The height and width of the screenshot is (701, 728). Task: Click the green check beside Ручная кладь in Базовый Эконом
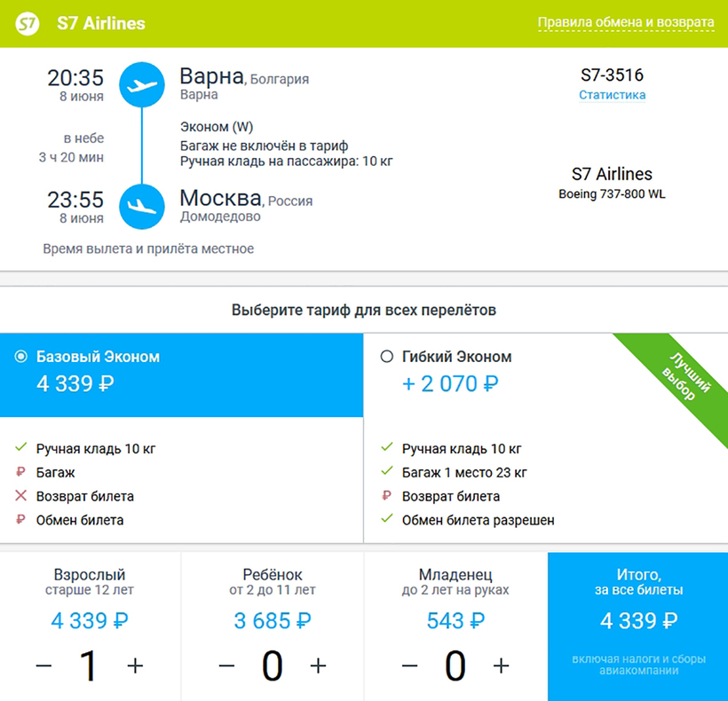[21, 448]
